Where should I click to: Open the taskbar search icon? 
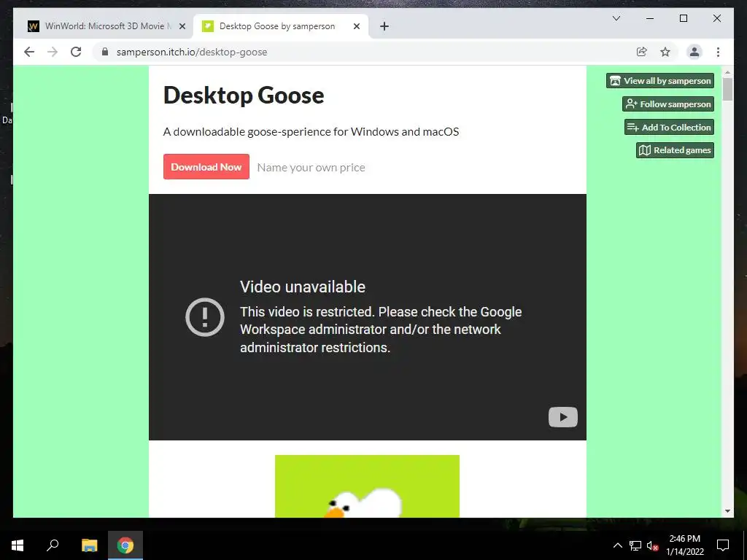coord(53,545)
